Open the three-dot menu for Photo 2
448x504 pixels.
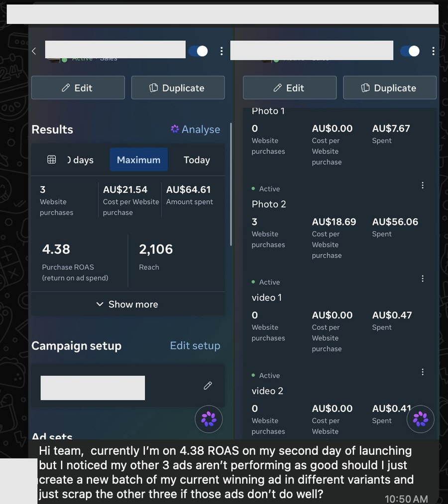coord(423,185)
